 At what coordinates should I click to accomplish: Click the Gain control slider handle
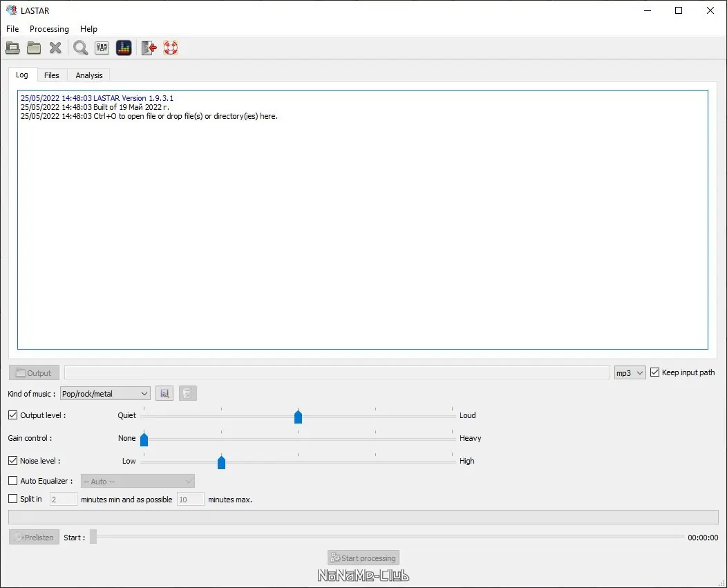coord(144,439)
